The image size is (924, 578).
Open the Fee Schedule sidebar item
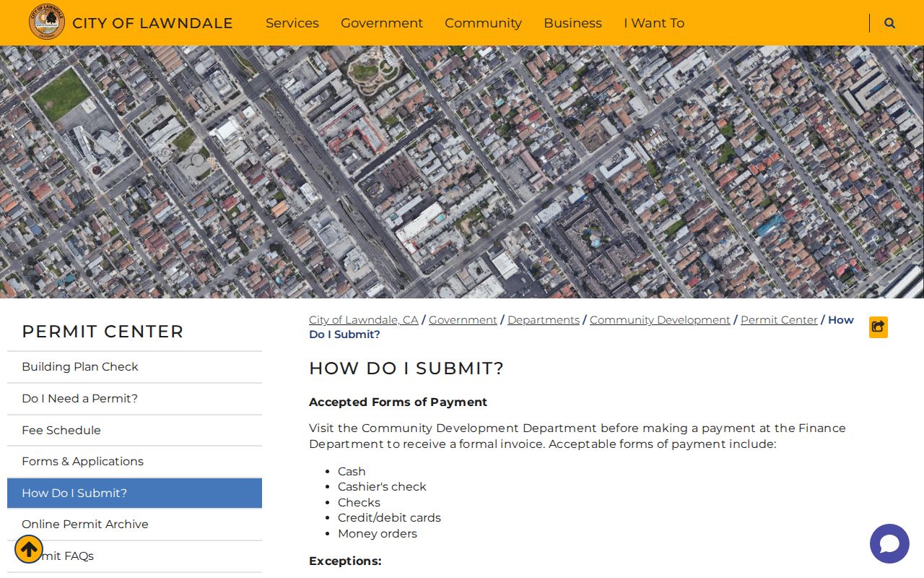click(x=134, y=431)
